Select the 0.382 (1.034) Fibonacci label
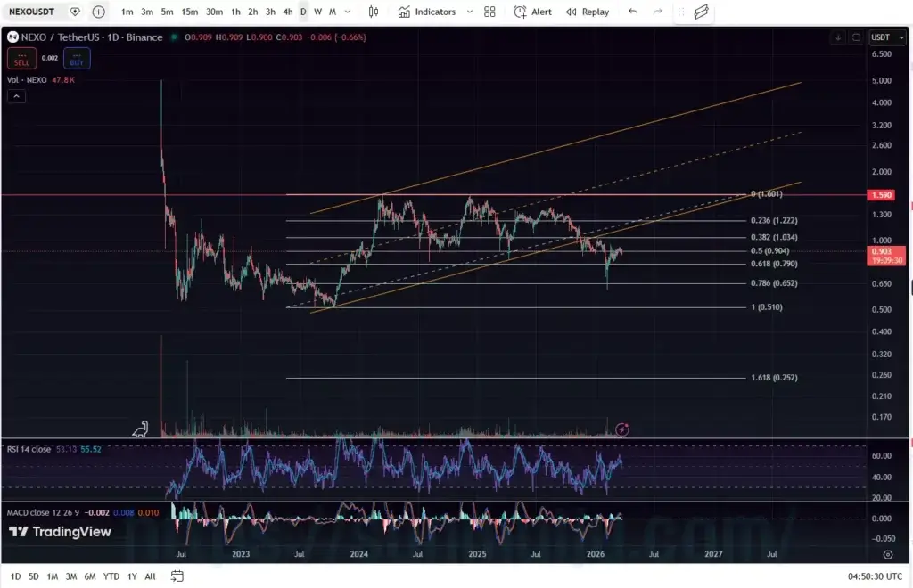The image size is (913, 588). point(774,237)
